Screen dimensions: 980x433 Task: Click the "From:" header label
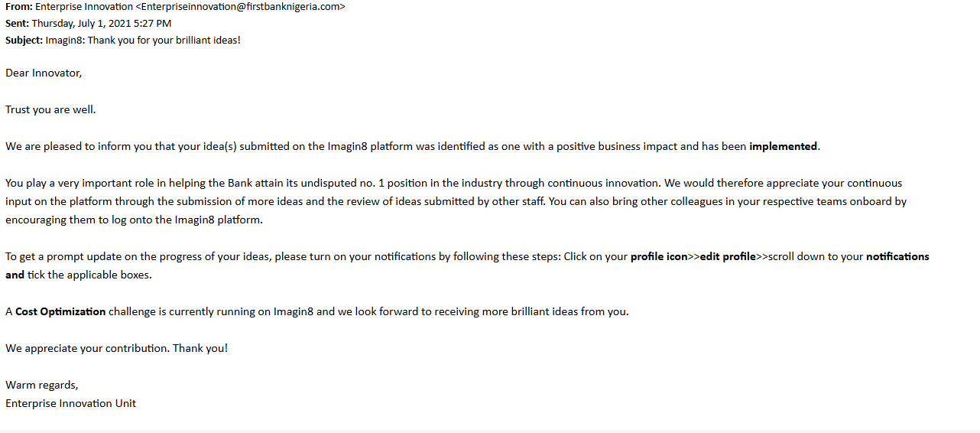click(18, 6)
